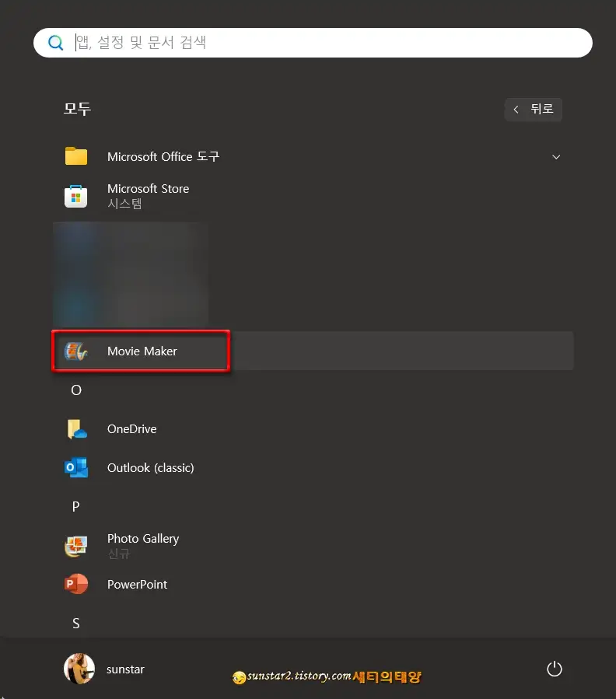Go back using the 뒤로 button
This screenshot has width=616, height=699.
[x=533, y=109]
